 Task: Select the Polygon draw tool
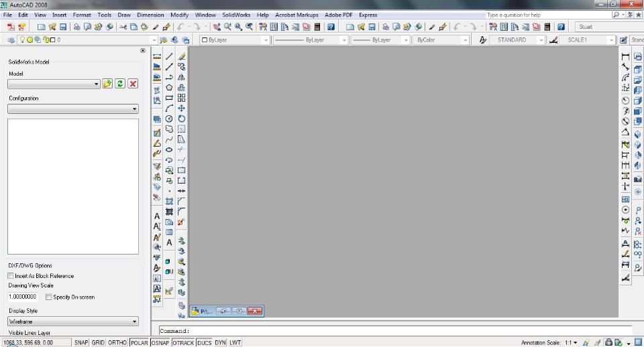pyautogui.click(x=169, y=87)
